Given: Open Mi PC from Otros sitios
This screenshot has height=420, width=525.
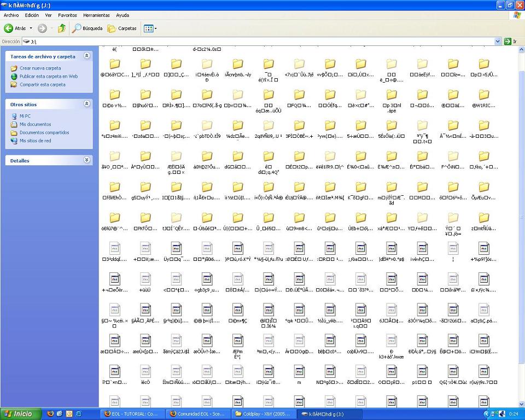Looking at the screenshot, I should (x=25, y=116).
